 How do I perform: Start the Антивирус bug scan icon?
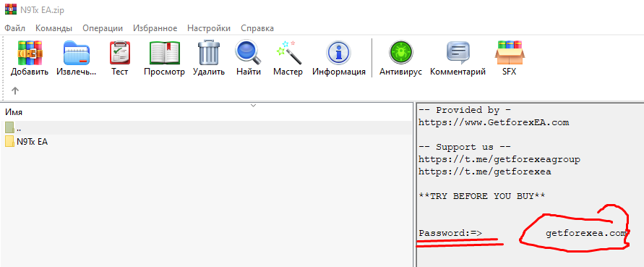400,53
